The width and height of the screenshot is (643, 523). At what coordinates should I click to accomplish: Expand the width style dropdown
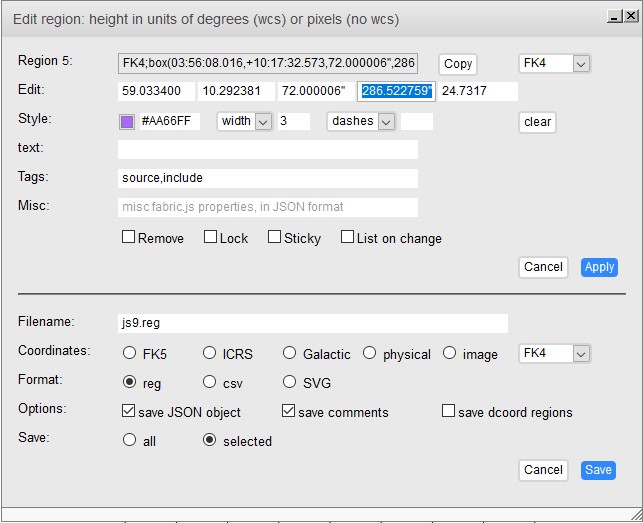tap(245, 121)
